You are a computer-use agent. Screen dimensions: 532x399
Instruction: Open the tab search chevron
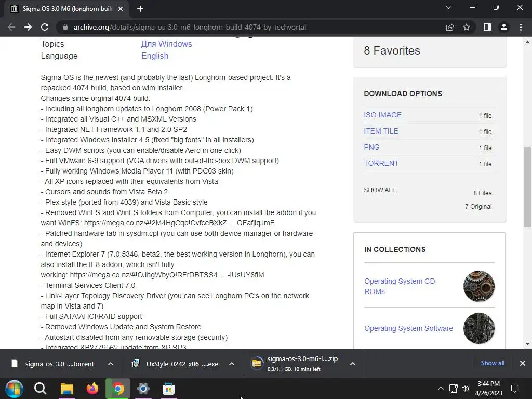[x=448, y=7]
